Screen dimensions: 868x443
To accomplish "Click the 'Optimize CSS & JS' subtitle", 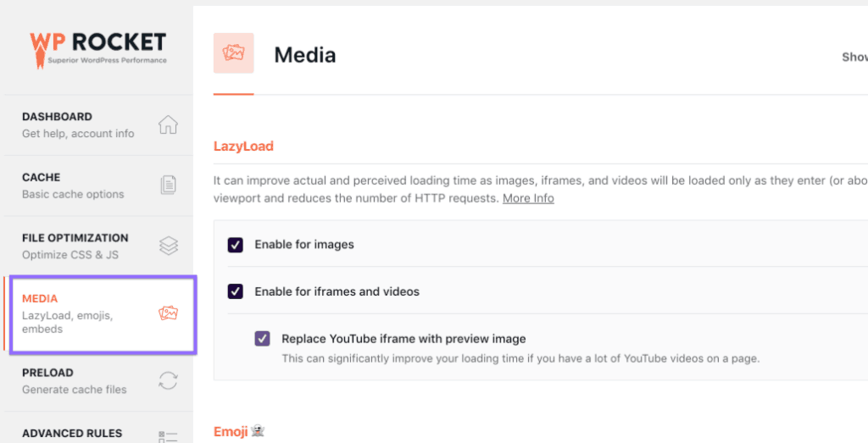I will tap(70, 255).
